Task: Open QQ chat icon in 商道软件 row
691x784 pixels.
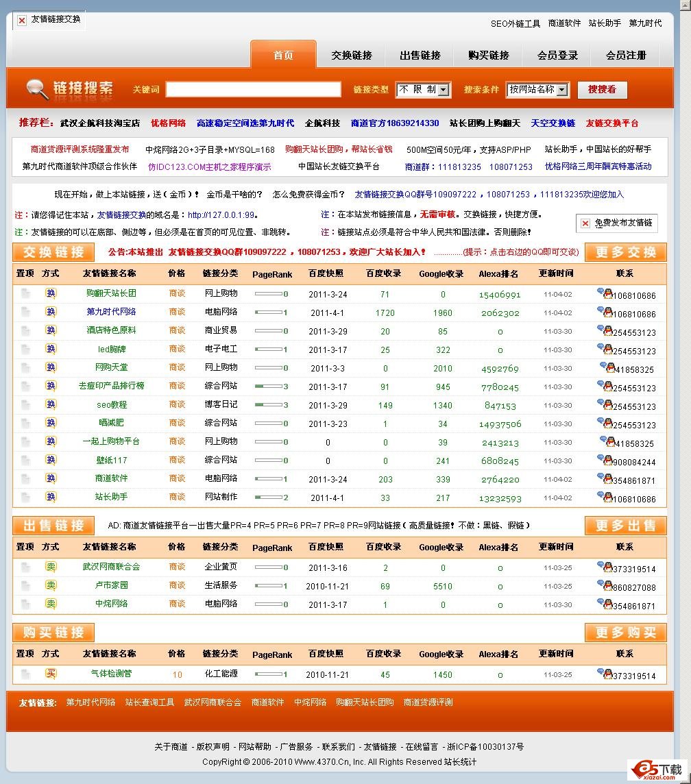Action: pos(605,478)
